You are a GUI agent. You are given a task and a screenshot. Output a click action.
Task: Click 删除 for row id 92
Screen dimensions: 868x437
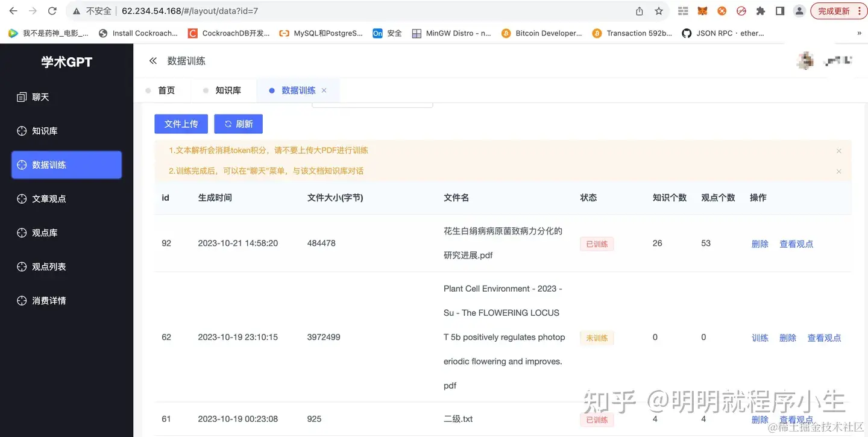point(759,244)
